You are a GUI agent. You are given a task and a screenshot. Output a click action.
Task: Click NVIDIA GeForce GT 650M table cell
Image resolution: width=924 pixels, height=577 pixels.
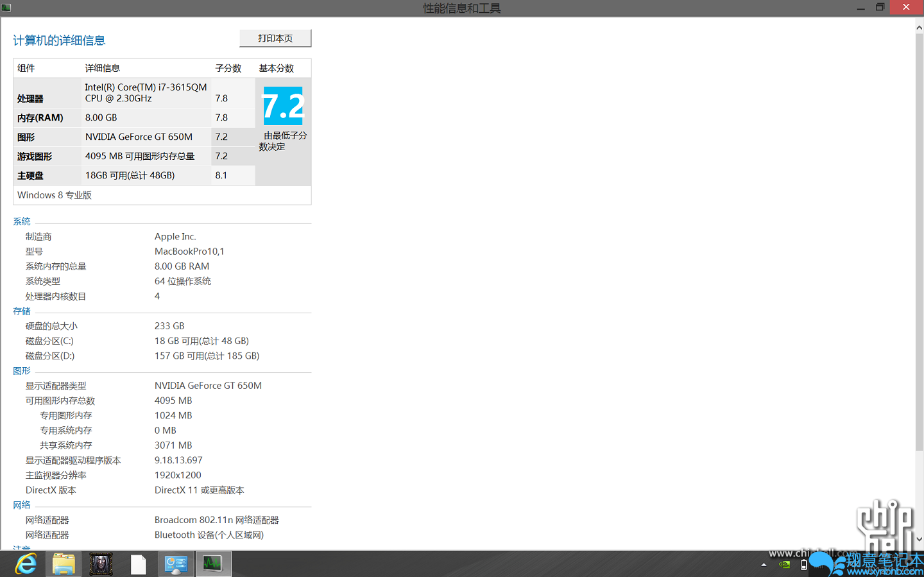tap(139, 137)
